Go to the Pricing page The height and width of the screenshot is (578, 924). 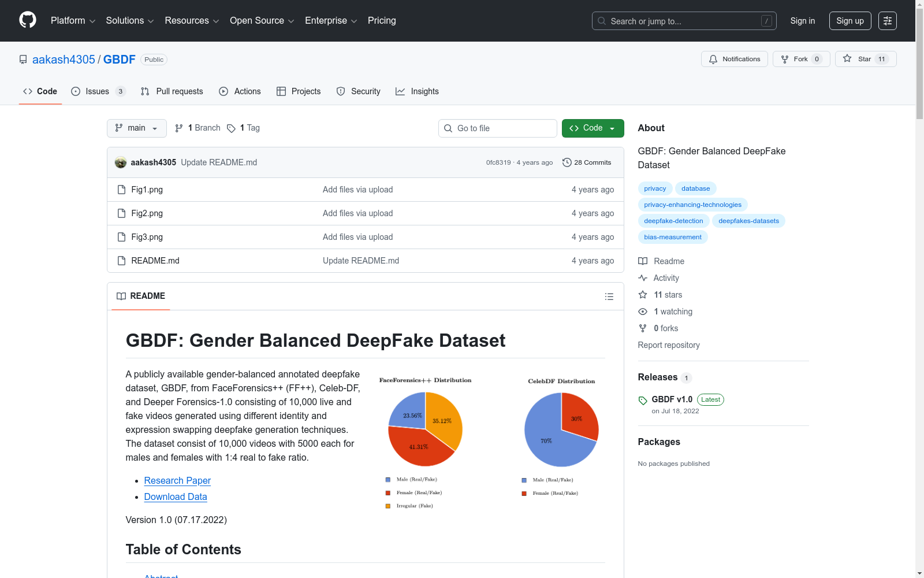382,21
